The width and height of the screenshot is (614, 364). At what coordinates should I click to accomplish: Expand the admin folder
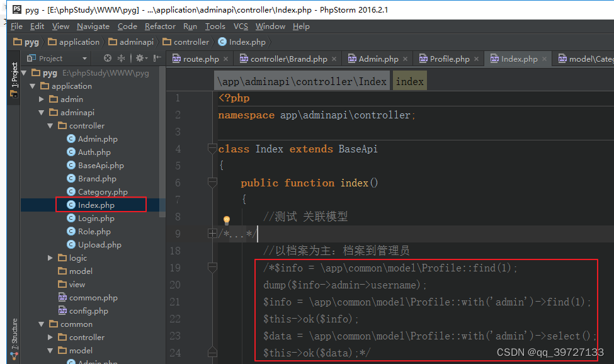(41, 100)
